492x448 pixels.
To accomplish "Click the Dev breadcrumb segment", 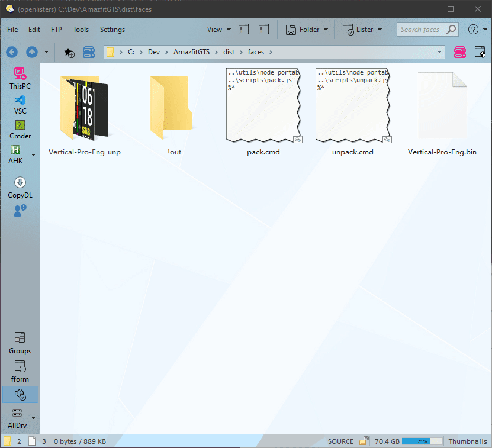I will (154, 52).
